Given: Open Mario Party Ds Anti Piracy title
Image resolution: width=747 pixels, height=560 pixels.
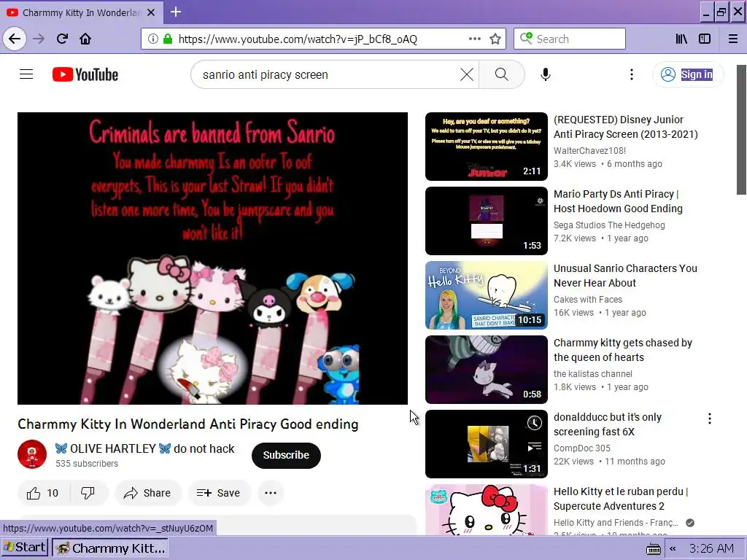Looking at the screenshot, I should pyautogui.click(x=618, y=201).
